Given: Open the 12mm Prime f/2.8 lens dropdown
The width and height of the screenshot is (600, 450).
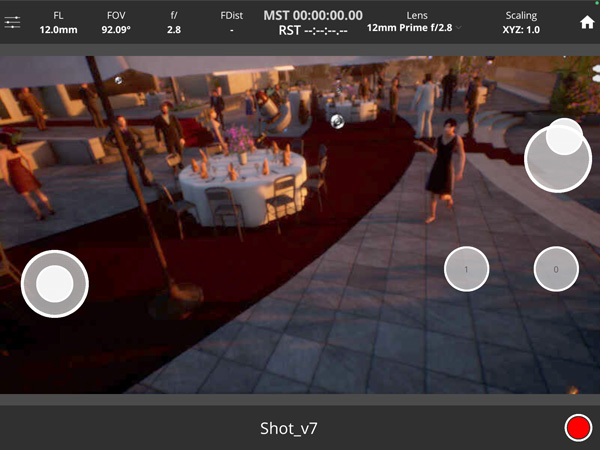Looking at the screenshot, I should point(414,28).
